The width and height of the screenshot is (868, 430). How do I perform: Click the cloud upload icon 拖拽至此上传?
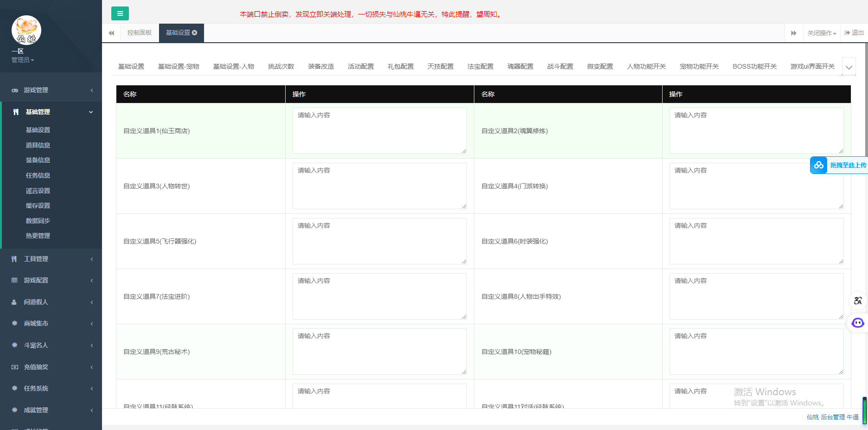[x=819, y=165]
